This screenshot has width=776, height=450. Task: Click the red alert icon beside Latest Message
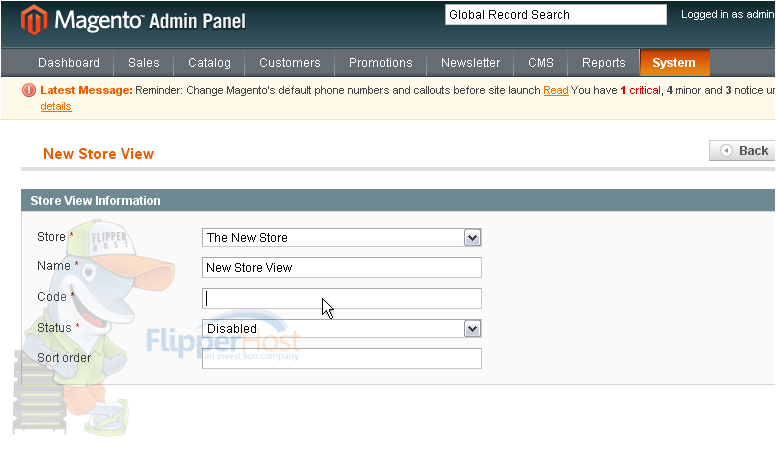click(x=29, y=90)
